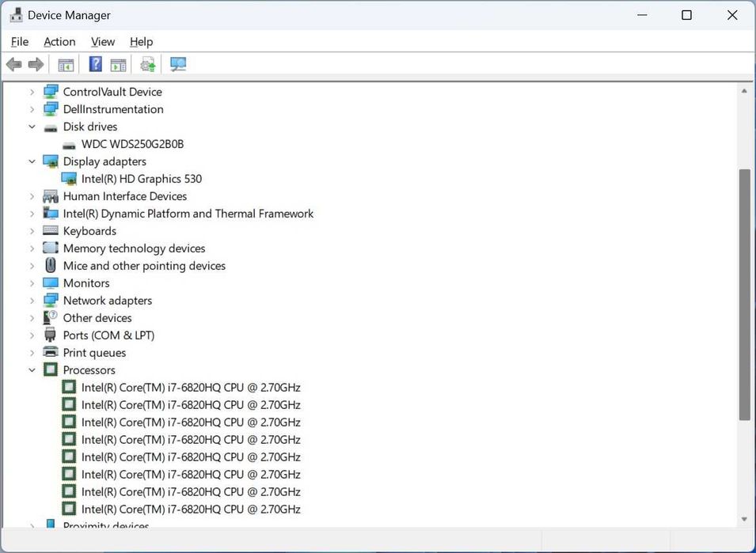Open the Action menu
Image resolution: width=756 pixels, height=553 pixels.
(60, 42)
